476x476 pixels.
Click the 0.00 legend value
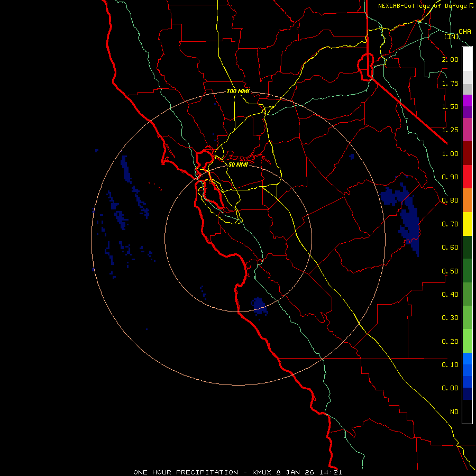[450, 388]
